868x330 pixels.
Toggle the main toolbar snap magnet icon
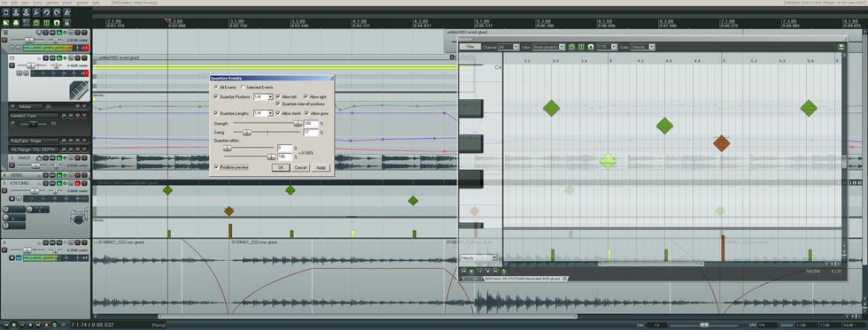57,23
